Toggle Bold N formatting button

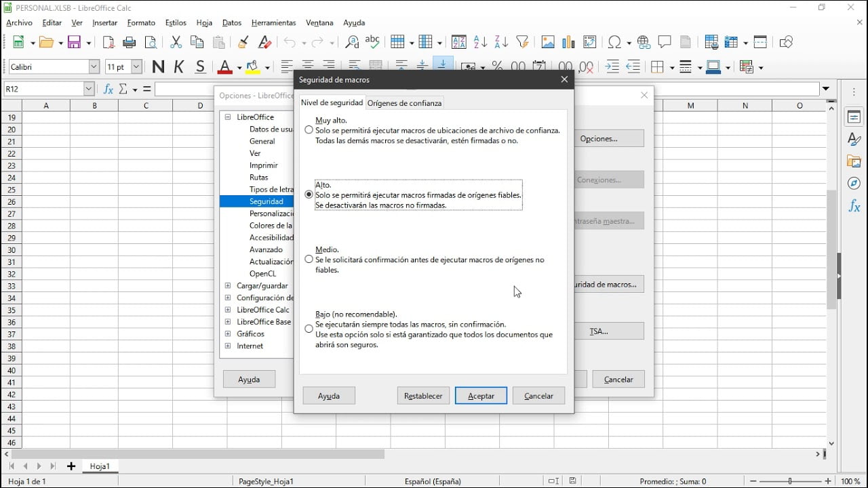pyautogui.click(x=158, y=66)
